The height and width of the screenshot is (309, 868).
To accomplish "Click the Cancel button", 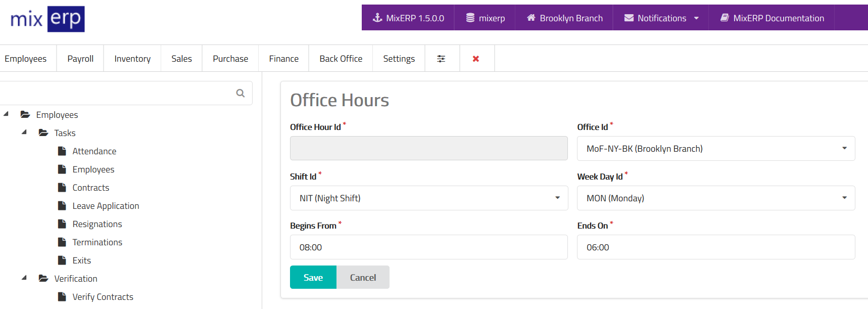I will [363, 278].
